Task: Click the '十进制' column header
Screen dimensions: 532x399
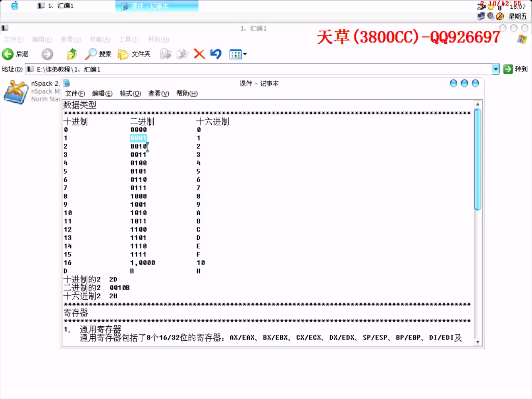Action: coord(76,121)
